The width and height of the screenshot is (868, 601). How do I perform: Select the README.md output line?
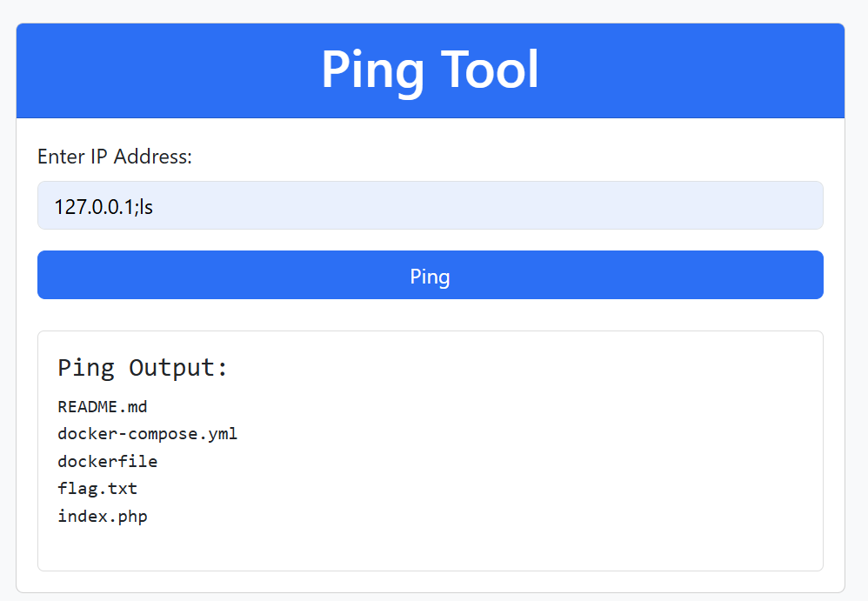click(x=103, y=407)
